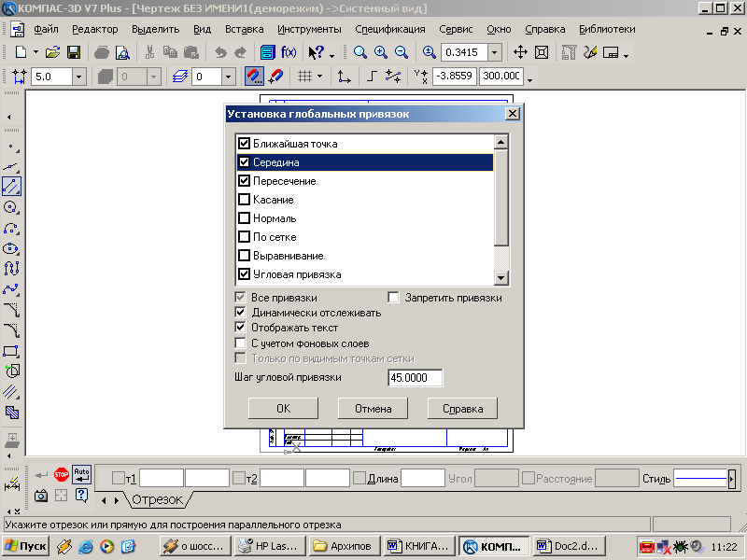Click the context help arrow-question icon
747x560 pixels.
point(316,52)
